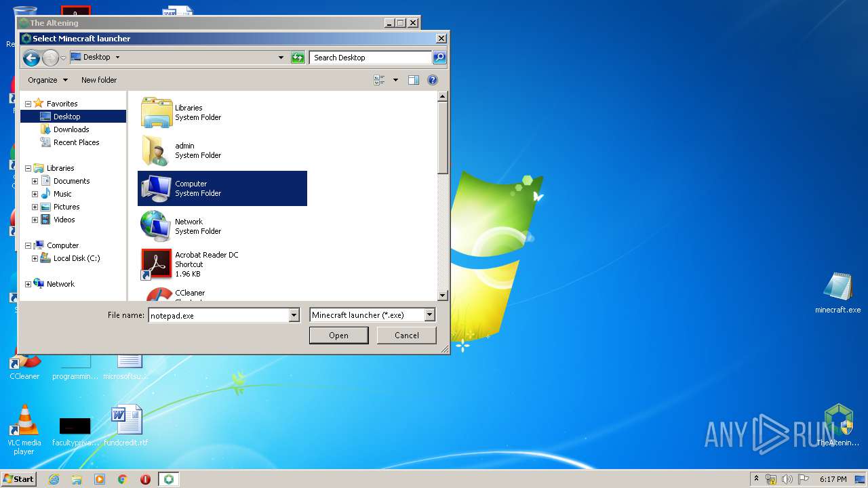Viewport: 868px width, 488px height.
Task: Open TheAltening desktop icon
Action: point(838,425)
